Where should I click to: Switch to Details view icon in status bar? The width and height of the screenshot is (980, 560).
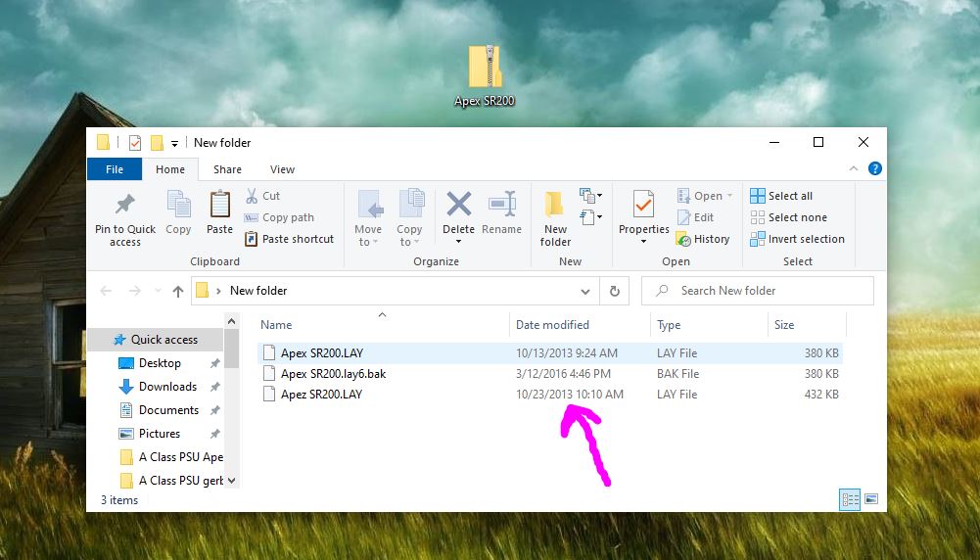click(850, 499)
